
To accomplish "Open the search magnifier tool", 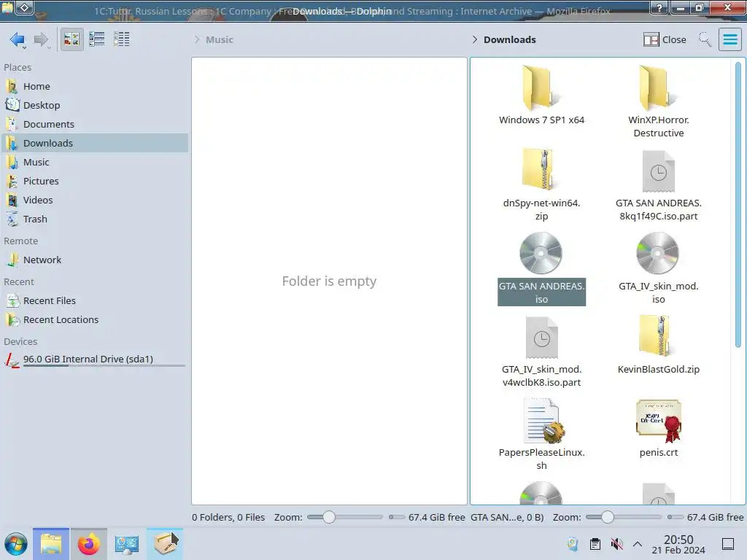I will pyautogui.click(x=705, y=39).
